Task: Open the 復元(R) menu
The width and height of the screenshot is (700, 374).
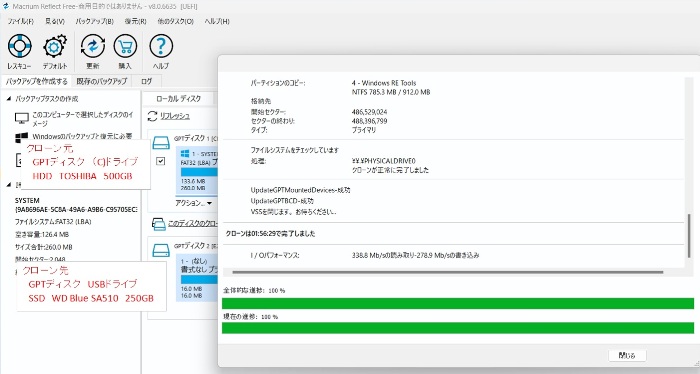Action: tap(135, 21)
